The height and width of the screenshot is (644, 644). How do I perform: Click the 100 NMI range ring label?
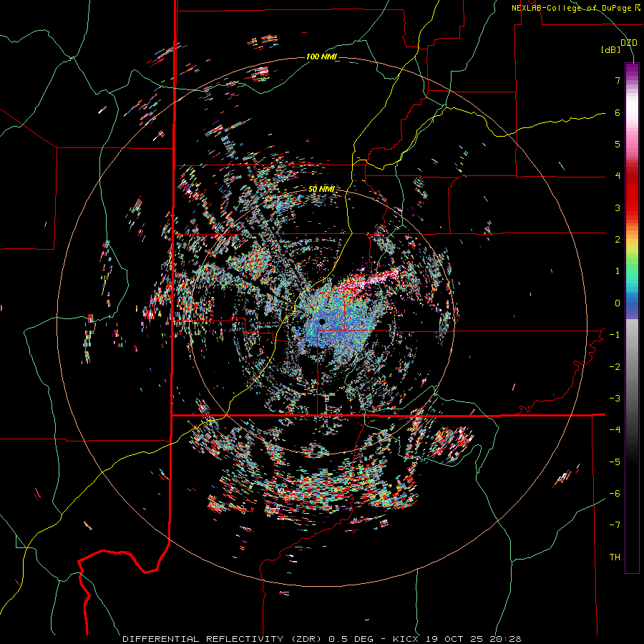pos(321,57)
